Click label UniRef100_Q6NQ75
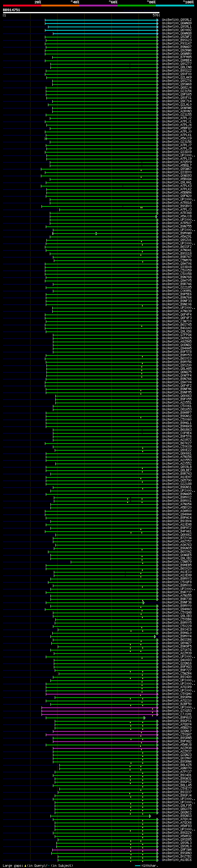 point(177,372)
